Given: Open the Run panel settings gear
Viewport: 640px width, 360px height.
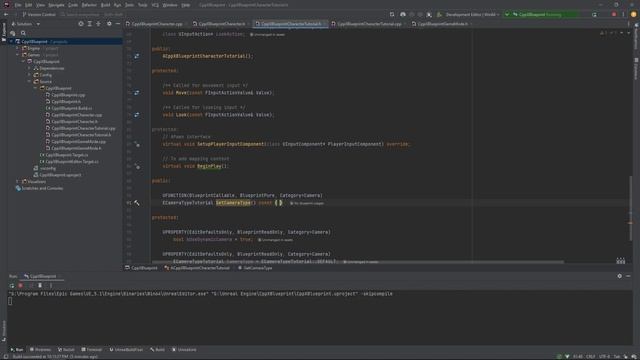Looking at the screenshot, I should point(619,276).
